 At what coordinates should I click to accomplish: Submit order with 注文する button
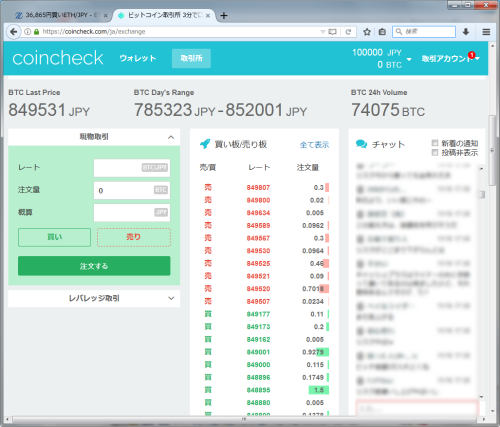pyautogui.click(x=94, y=266)
